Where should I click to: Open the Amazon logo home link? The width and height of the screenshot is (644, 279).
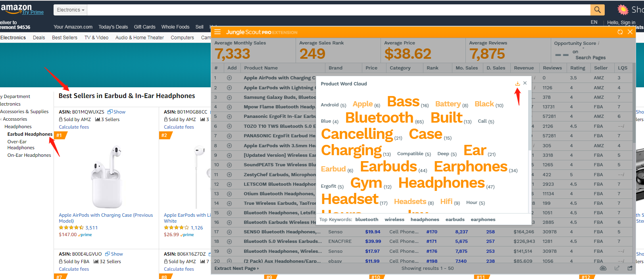[16, 9]
